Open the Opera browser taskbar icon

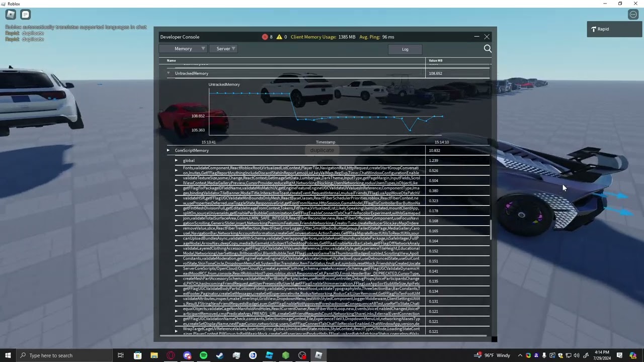click(x=171, y=355)
